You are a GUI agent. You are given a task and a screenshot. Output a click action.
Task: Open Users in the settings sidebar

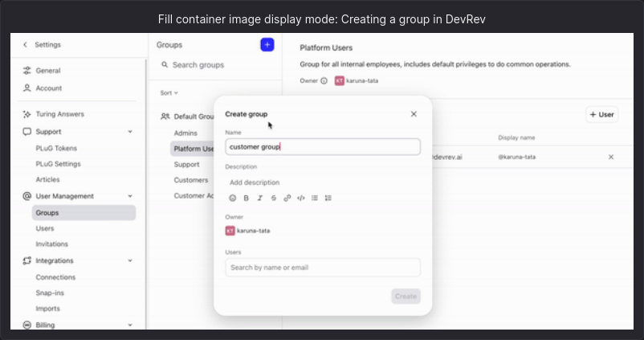[x=45, y=228]
